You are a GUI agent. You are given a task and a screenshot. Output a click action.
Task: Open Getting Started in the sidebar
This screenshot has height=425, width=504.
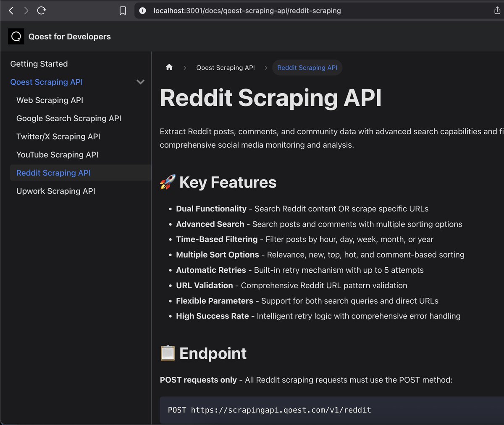pyautogui.click(x=39, y=64)
